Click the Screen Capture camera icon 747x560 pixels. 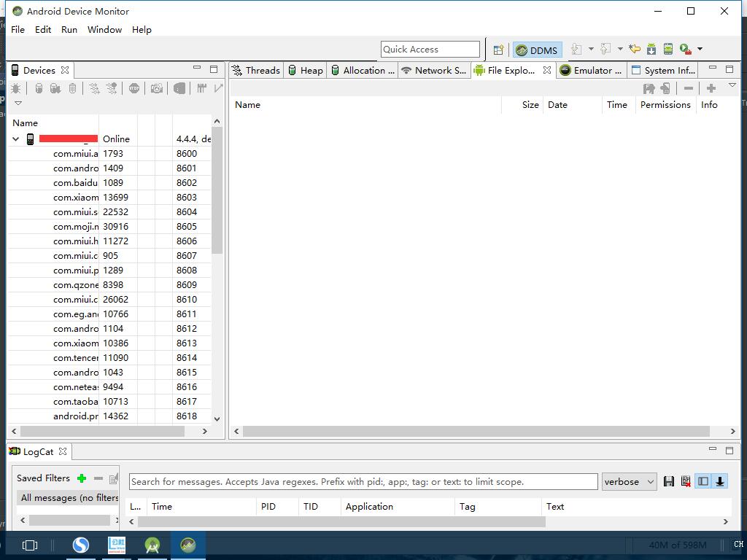tap(157, 88)
